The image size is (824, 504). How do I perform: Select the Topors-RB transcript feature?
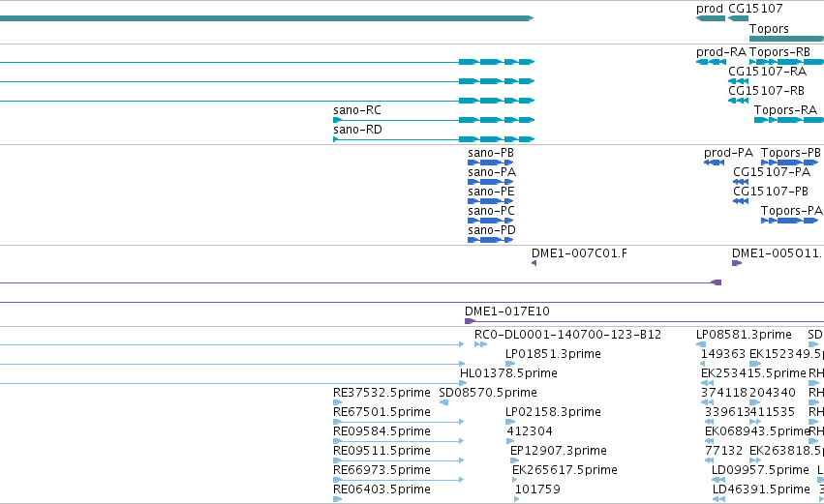(x=786, y=62)
